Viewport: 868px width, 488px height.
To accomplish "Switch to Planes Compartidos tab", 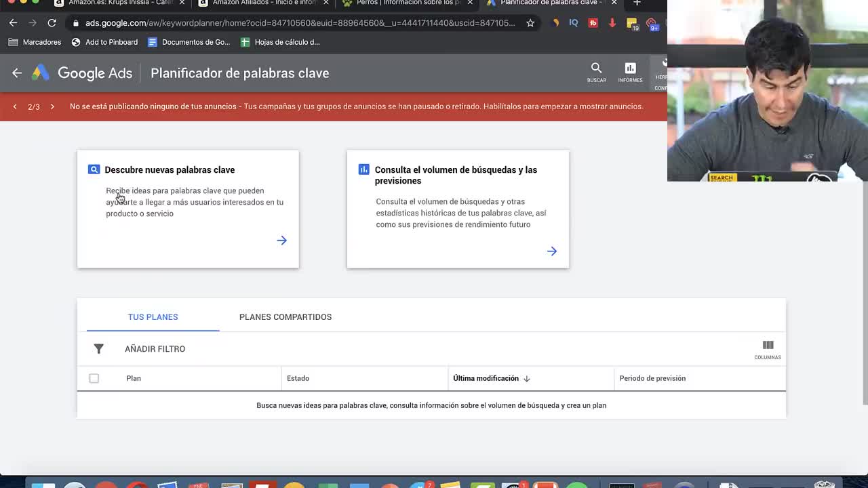I will 285,317.
